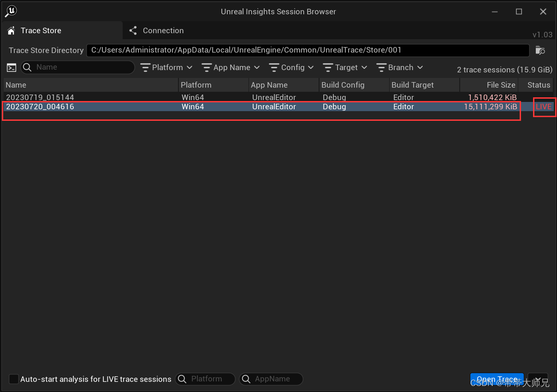This screenshot has height=392, width=557.
Task: Click the Branch filter funnel icon
Action: [381, 67]
